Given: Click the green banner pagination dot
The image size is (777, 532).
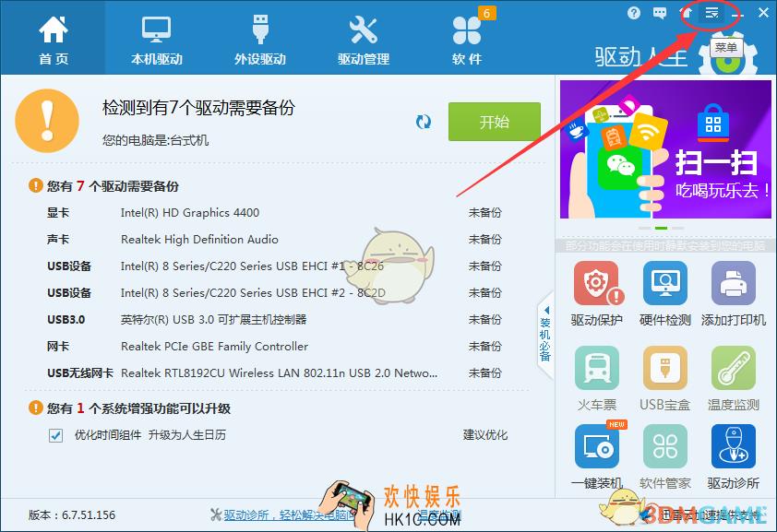Looking at the screenshot, I should click(x=661, y=228).
